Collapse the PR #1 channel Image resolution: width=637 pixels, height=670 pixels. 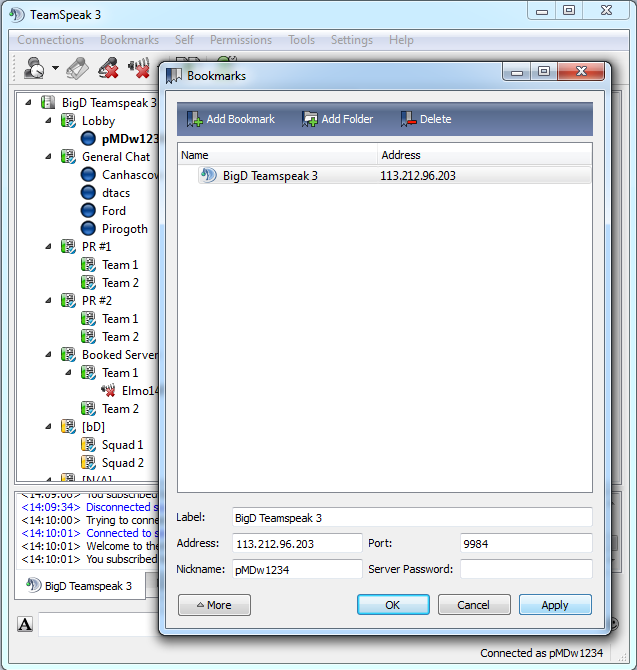(48, 246)
